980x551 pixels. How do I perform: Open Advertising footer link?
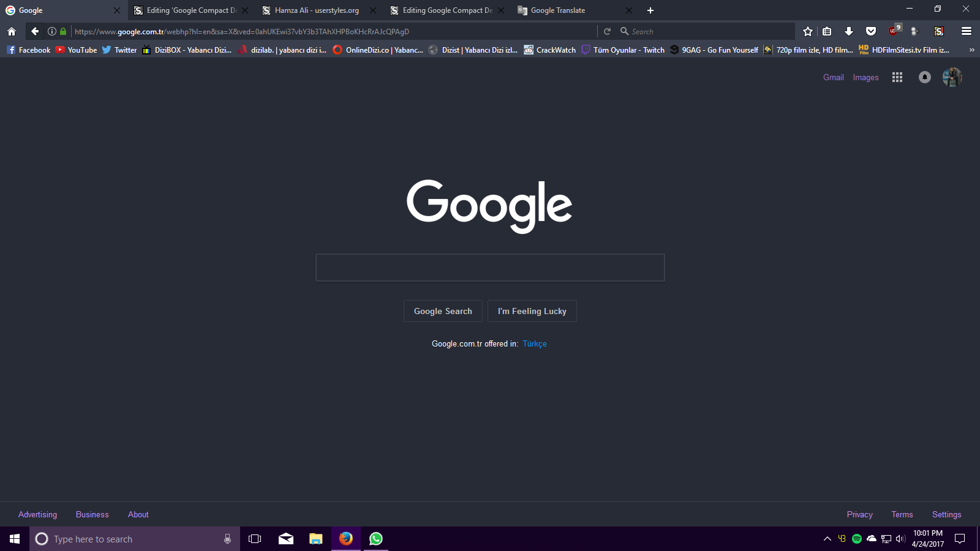[x=37, y=514]
